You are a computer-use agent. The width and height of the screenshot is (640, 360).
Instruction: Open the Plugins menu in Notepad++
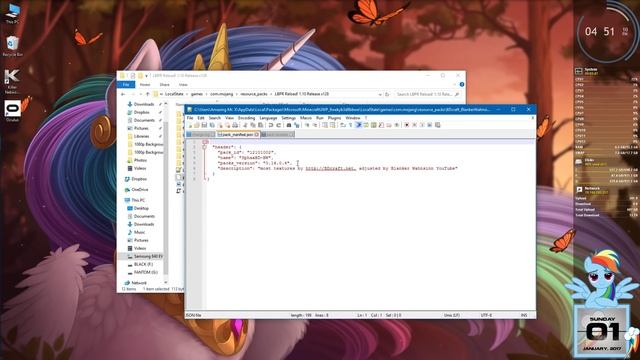334,118
